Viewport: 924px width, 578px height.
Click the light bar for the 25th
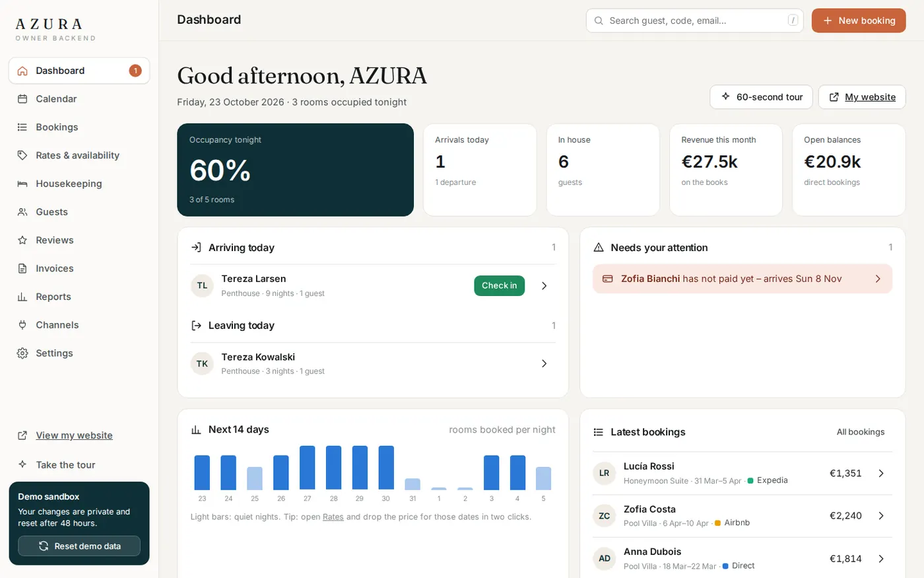(x=255, y=478)
